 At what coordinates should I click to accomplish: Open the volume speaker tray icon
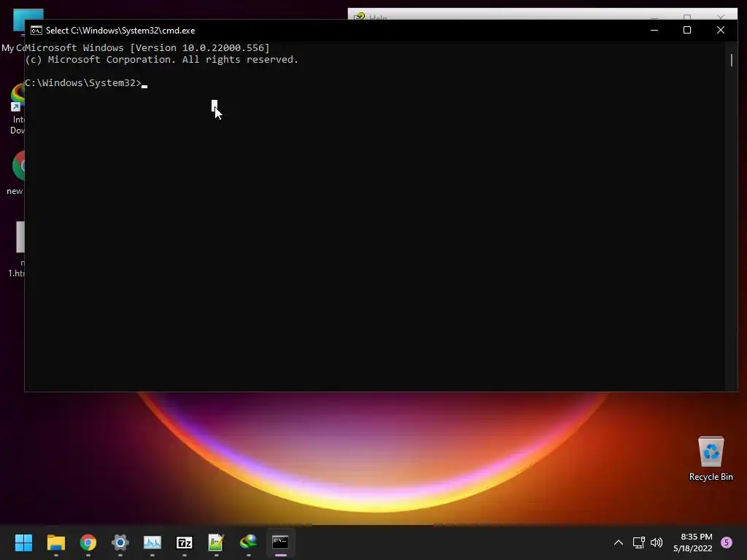tap(657, 542)
